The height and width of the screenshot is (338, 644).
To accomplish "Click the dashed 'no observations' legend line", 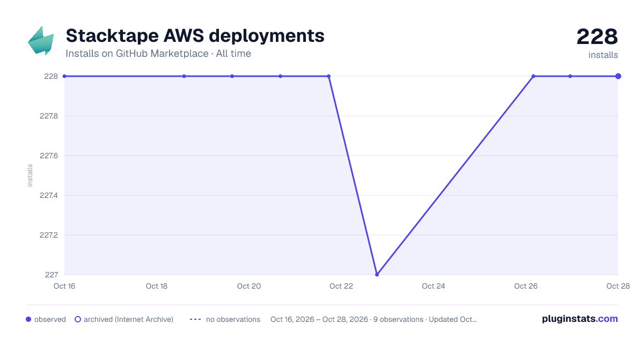I will point(195,319).
